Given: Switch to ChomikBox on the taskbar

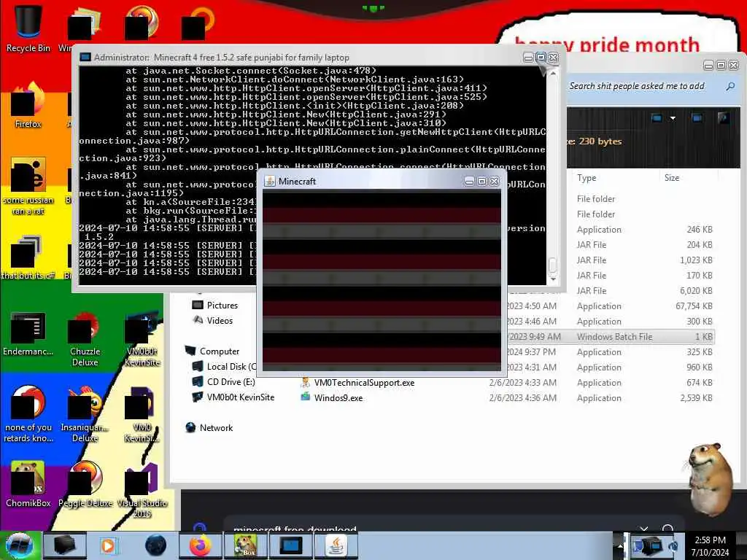Looking at the screenshot, I should (245, 545).
